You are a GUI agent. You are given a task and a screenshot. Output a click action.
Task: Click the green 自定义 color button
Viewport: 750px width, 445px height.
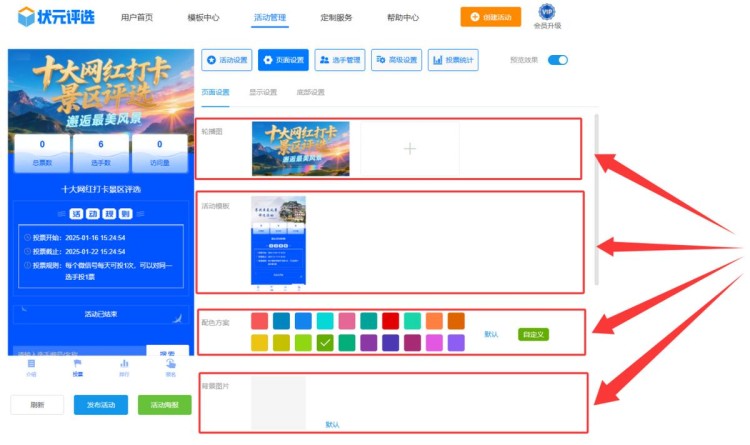click(533, 334)
